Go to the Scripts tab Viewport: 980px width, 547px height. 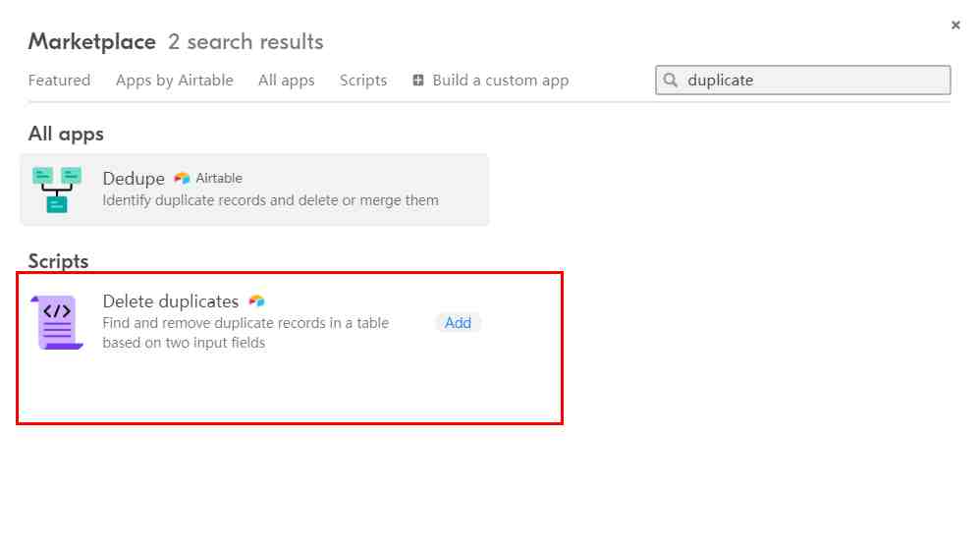363,80
